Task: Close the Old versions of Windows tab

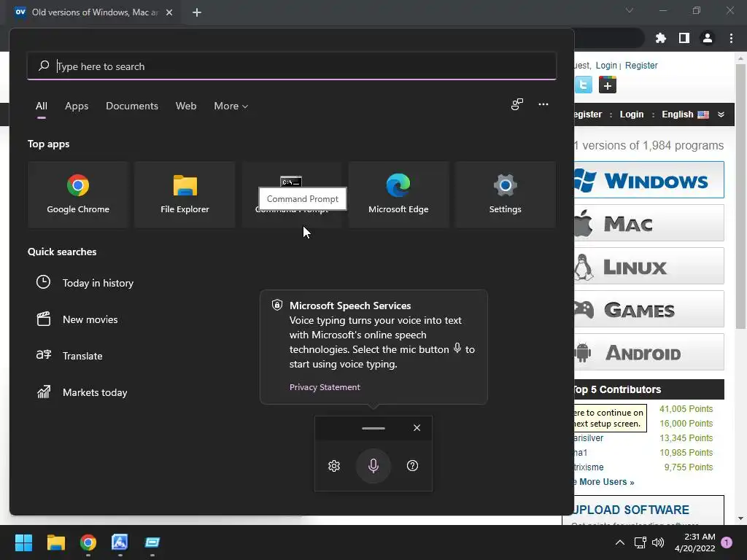Action: (169, 12)
